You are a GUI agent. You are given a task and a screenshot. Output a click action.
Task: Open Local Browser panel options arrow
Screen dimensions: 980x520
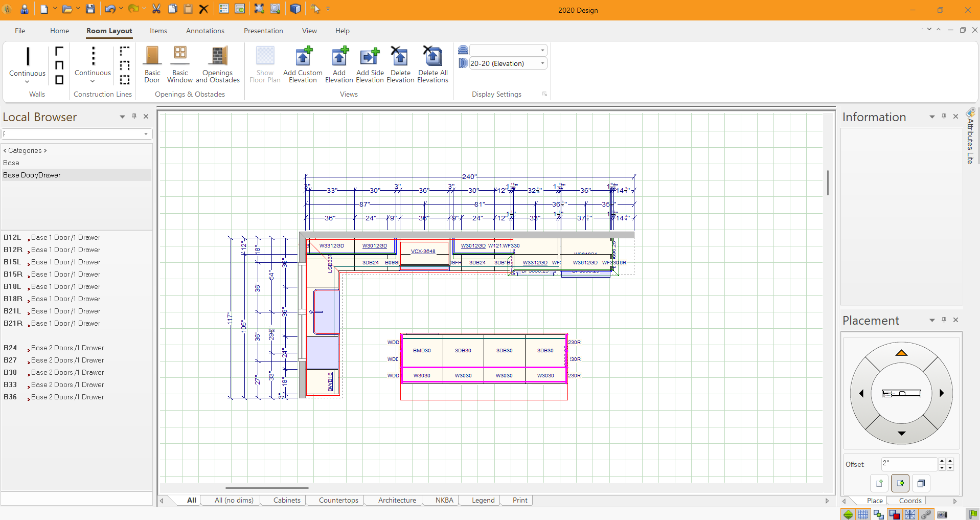(x=122, y=117)
